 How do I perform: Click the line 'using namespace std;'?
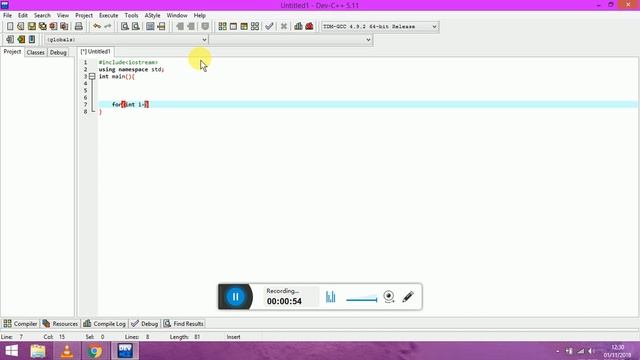click(x=131, y=69)
